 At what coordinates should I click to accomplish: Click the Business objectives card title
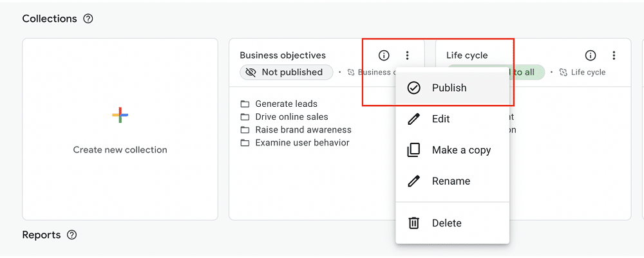pos(283,55)
